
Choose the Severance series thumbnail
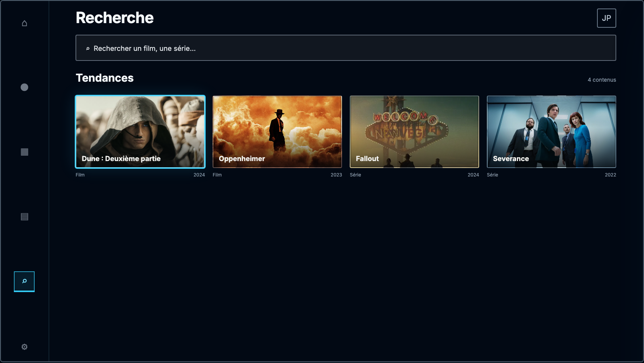point(552,132)
